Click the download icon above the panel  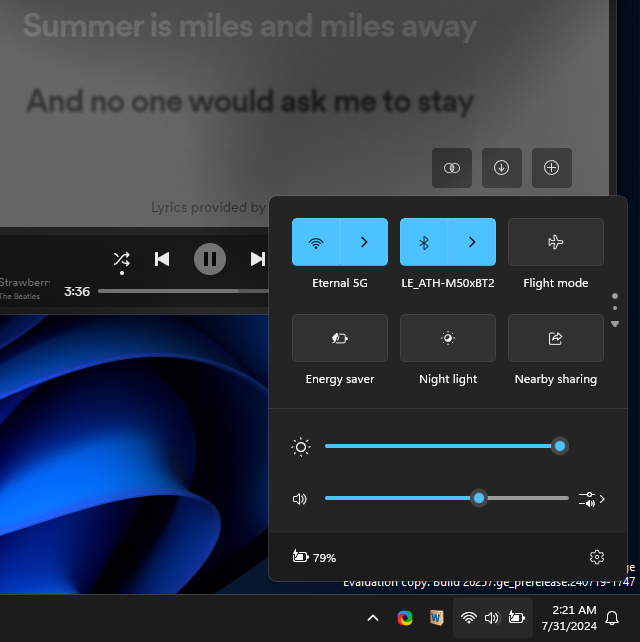(501, 168)
